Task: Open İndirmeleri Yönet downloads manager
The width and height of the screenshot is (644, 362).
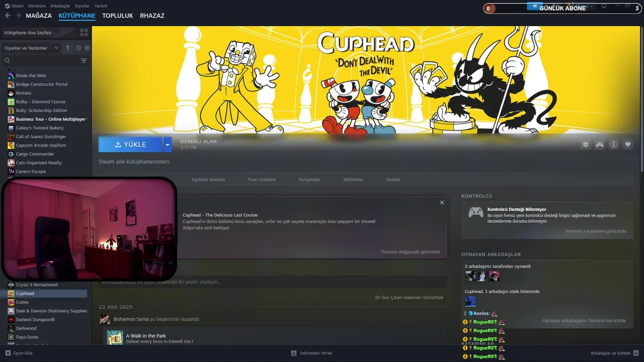Action: coord(311,353)
